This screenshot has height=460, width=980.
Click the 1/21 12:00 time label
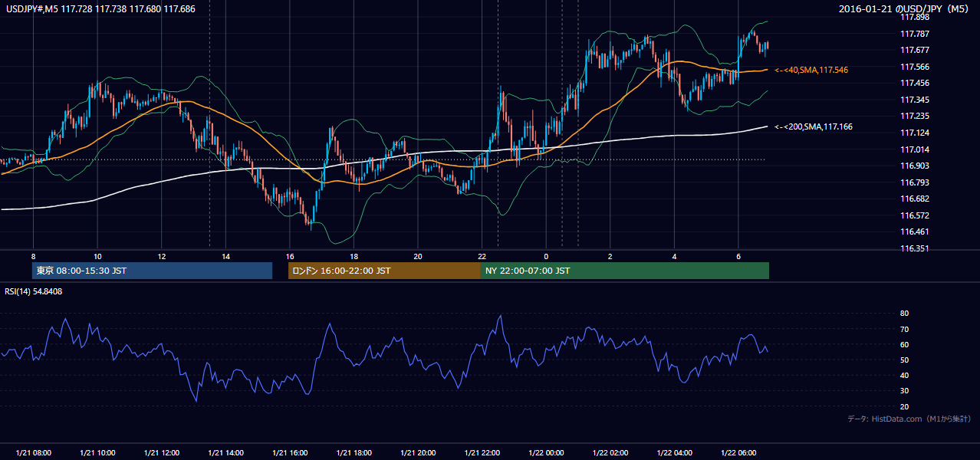[161, 452]
